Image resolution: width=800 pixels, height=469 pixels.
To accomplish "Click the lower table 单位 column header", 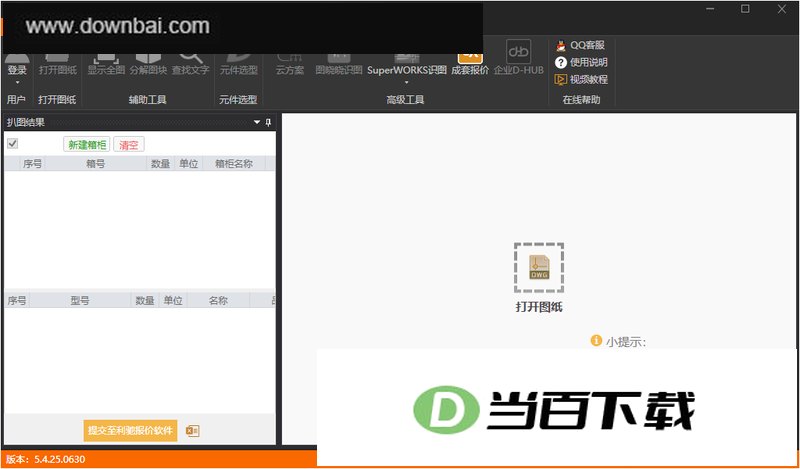I will tap(173, 301).
